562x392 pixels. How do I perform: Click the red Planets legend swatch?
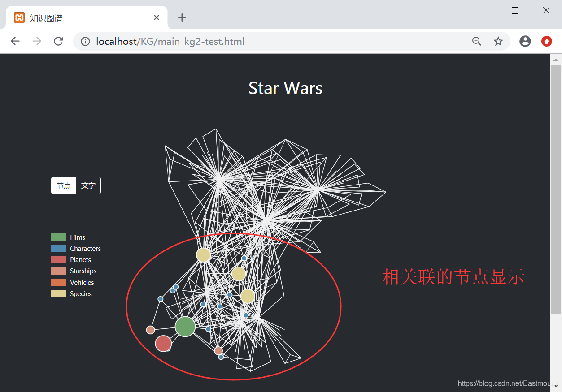pos(58,259)
